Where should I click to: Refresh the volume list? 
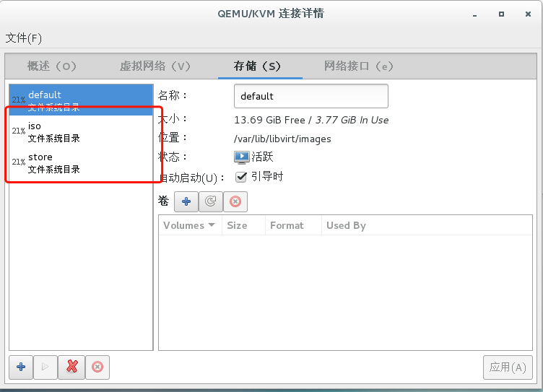[x=211, y=201]
